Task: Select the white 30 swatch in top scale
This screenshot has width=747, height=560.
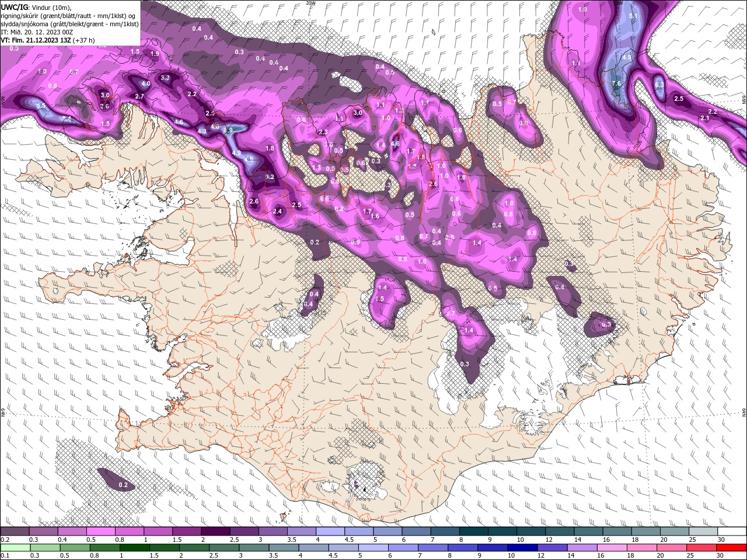Action: pyautogui.click(x=732, y=531)
